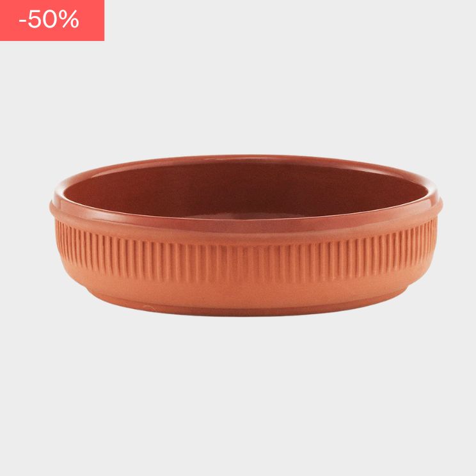Image resolution: width=476 pixels, height=476 pixels.
Task: Select the percent sign in the badge
Action: coord(68,19)
